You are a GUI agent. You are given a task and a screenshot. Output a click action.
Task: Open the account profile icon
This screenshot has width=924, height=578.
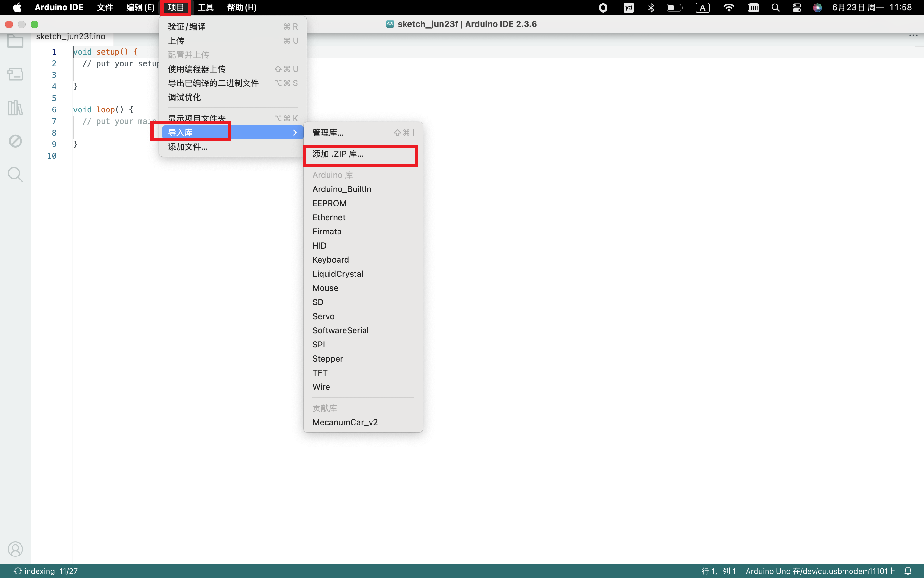pyautogui.click(x=15, y=549)
